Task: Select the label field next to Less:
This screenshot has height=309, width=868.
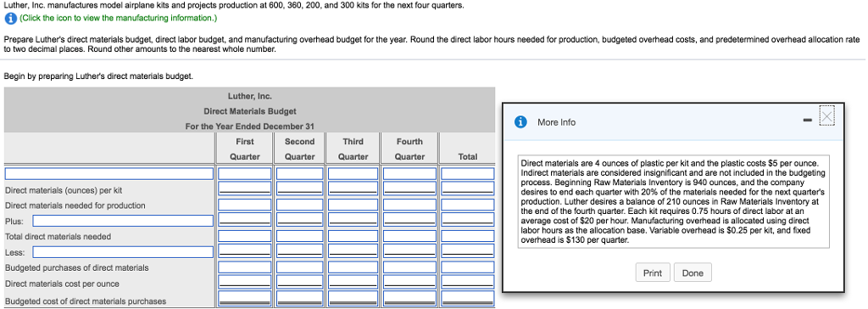Action: point(123,252)
